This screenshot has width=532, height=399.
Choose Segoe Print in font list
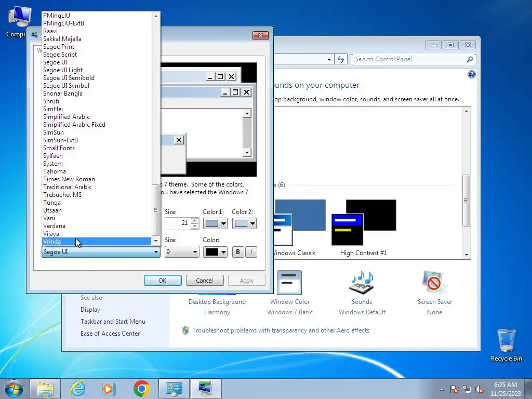pyautogui.click(x=96, y=46)
